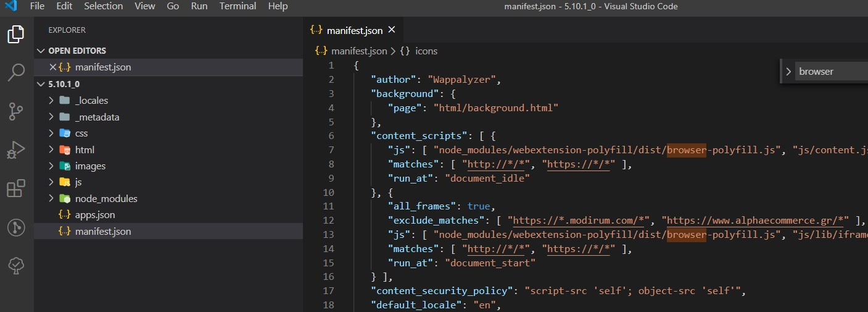Open the Run menu
Screen dimensions: 868x312
199,6
